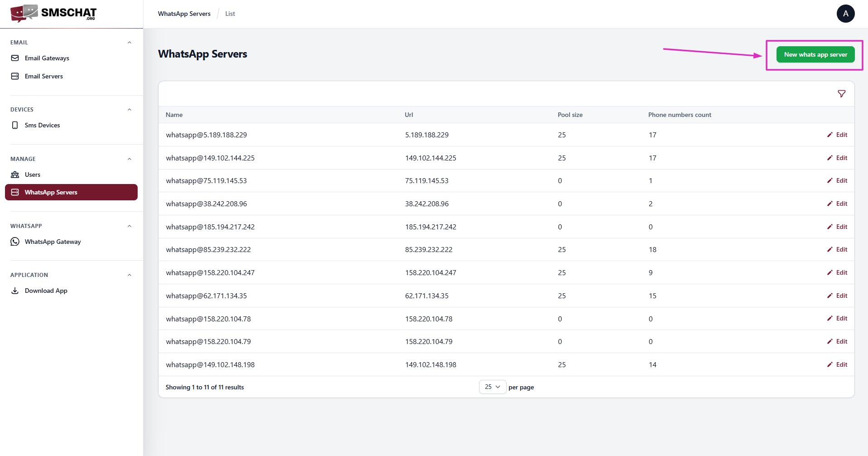868x456 pixels.
Task: Select url cell 158.220.104.78
Action: (x=429, y=319)
